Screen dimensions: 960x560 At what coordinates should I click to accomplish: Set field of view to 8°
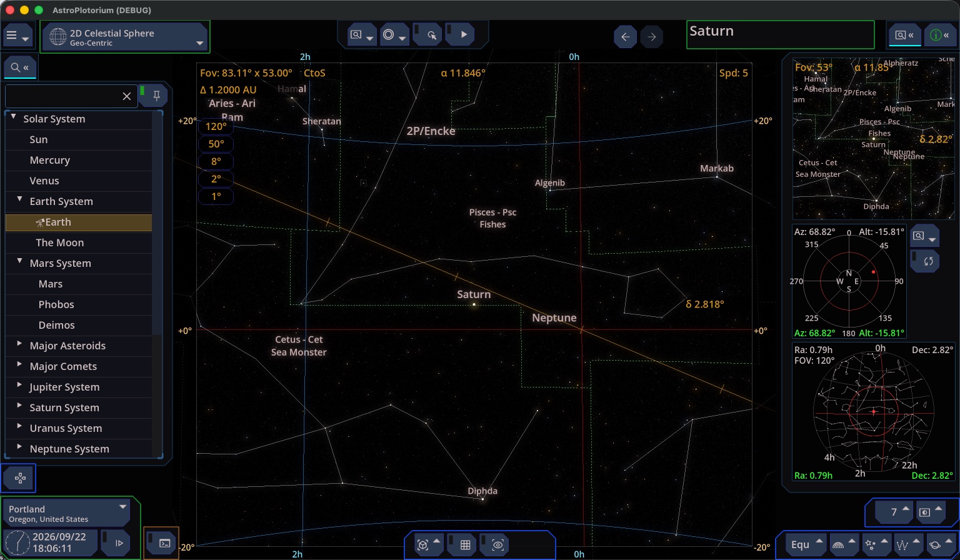(216, 161)
